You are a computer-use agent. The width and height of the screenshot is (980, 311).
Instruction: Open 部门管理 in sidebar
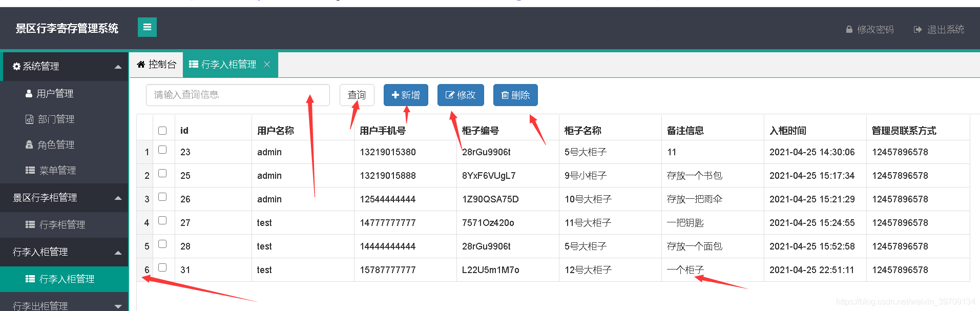coord(64,119)
